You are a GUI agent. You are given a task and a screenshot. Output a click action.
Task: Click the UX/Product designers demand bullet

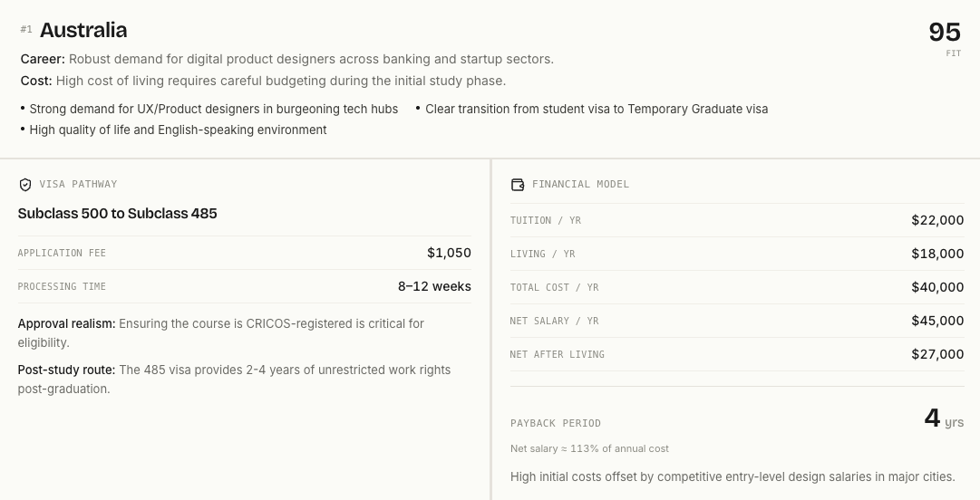click(x=209, y=110)
